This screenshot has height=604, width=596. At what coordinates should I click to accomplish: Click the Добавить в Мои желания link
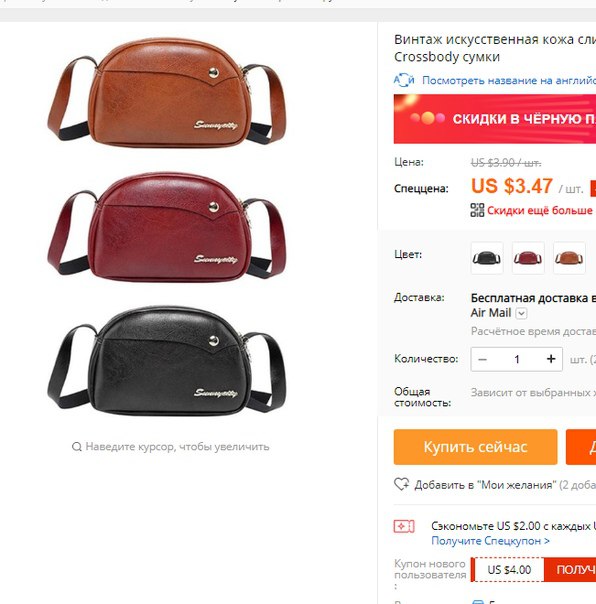click(505, 485)
